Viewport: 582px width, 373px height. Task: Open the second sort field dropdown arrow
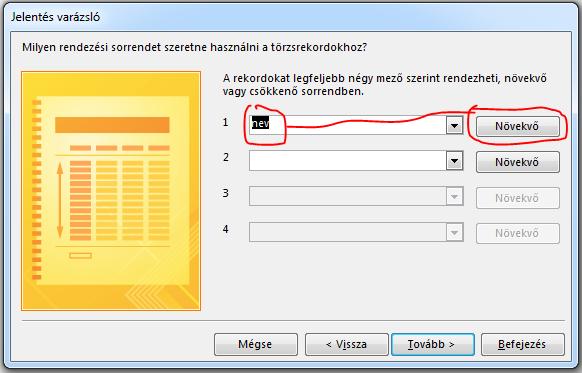click(x=454, y=161)
